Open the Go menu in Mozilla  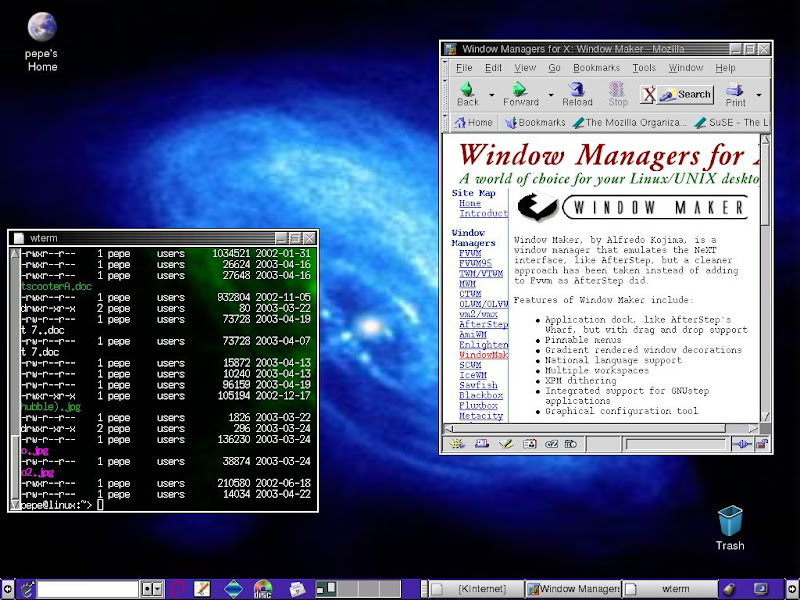(x=554, y=68)
